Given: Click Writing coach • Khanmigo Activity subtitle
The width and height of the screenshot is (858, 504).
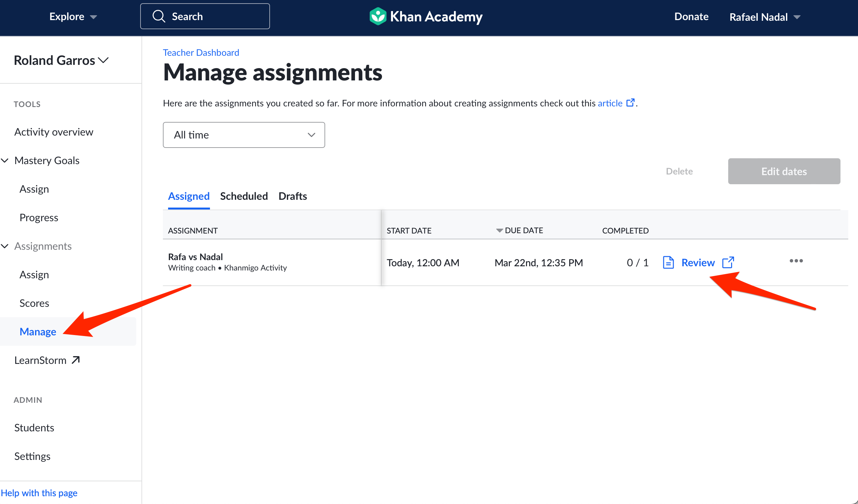Looking at the screenshot, I should [x=227, y=268].
